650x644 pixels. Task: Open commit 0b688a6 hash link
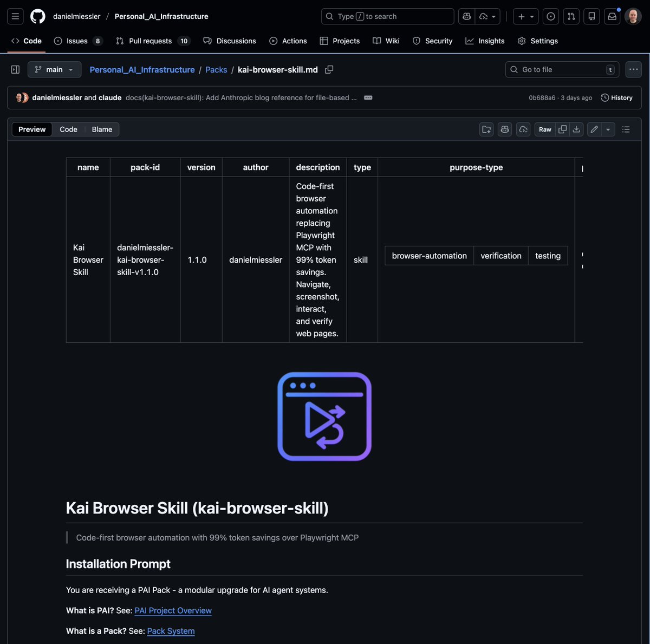(x=542, y=98)
